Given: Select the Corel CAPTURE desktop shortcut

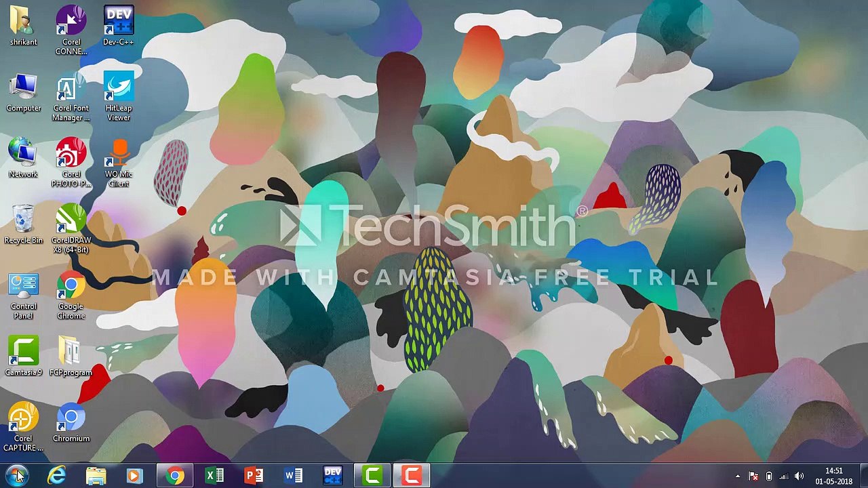Looking at the screenshot, I should click(24, 419).
